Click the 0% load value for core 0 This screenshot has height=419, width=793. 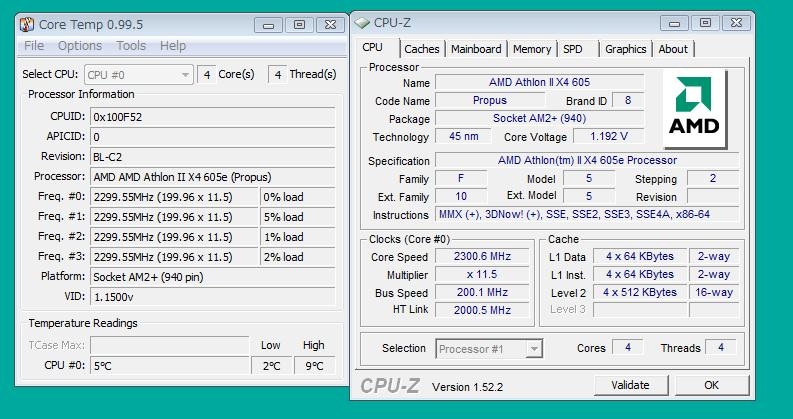[x=297, y=197]
